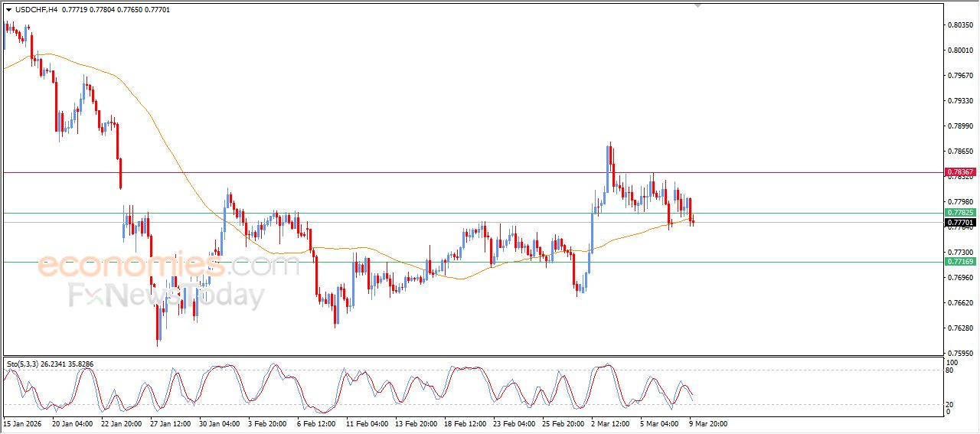
Task: Click the 15 Jan 2026 date label
Action: (x=23, y=423)
